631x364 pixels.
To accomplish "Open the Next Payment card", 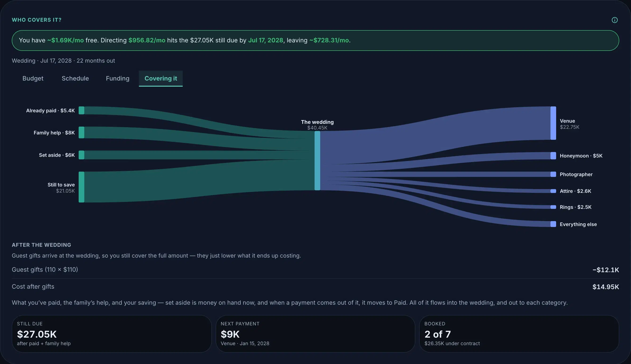I will (315, 334).
